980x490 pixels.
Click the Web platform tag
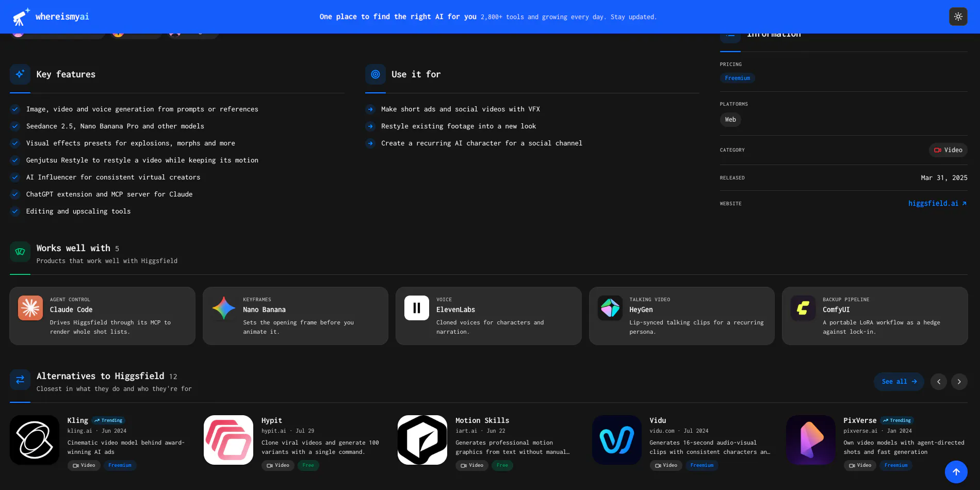tap(730, 120)
